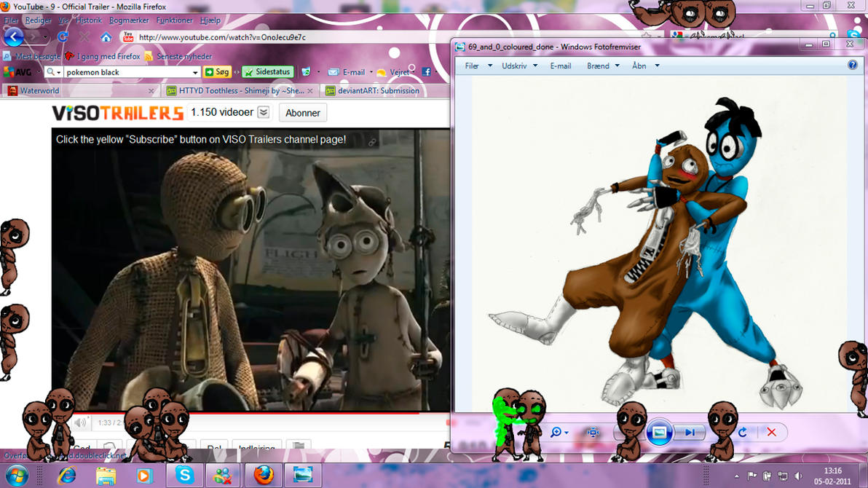The image size is (868, 488).
Task: Click the play slideshow button in Photo Viewer
Action: coord(659,432)
